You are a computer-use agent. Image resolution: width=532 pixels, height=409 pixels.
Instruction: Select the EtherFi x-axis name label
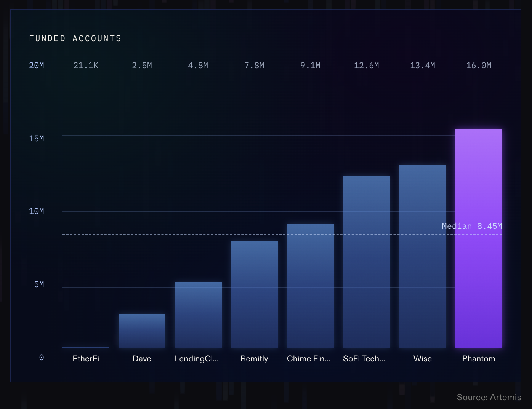click(86, 359)
